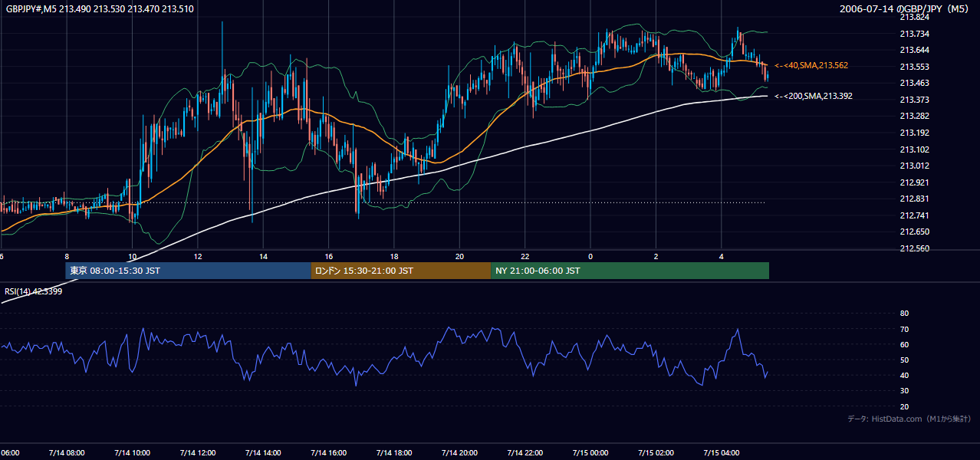Click RSI scale level 60

(904, 345)
